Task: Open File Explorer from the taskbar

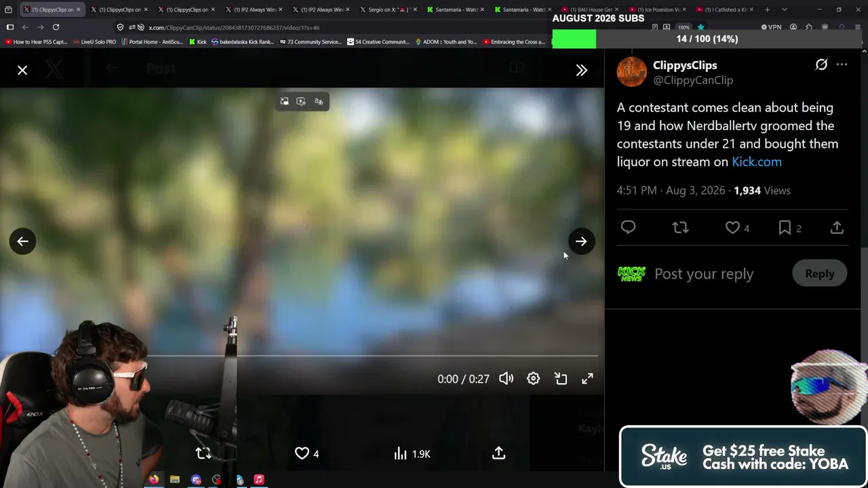Action: pos(175,479)
